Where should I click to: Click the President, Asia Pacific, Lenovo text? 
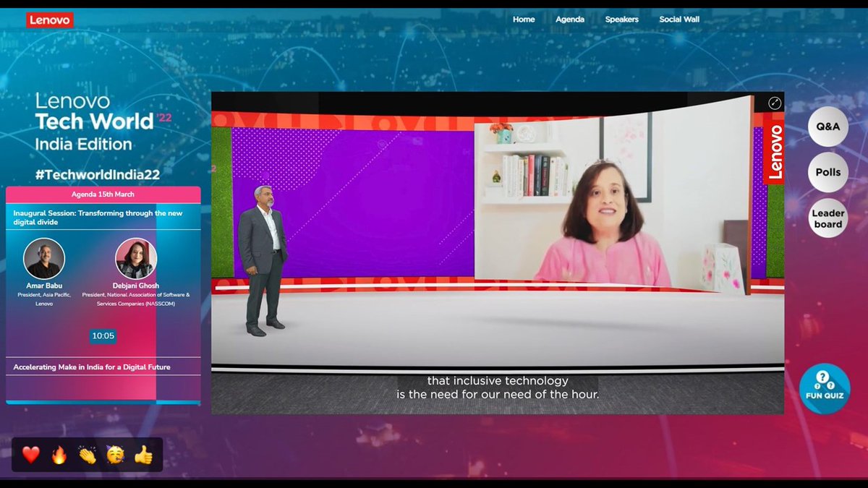tap(44, 299)
